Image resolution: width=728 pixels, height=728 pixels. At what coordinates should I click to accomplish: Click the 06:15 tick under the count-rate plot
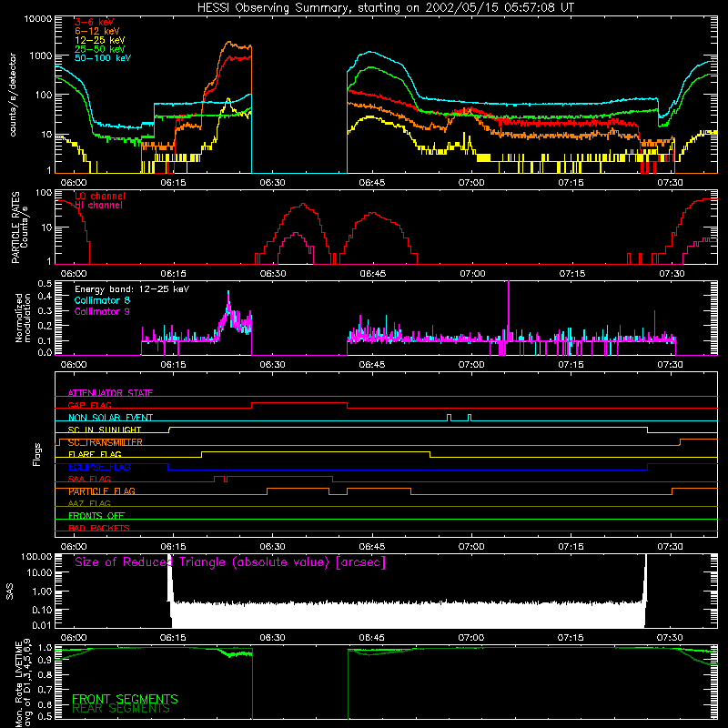point(173,183)
